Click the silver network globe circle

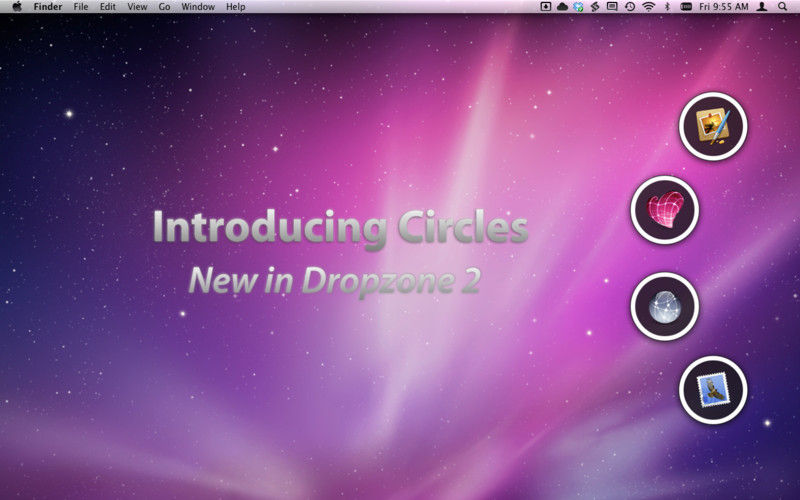coord(665,306)
